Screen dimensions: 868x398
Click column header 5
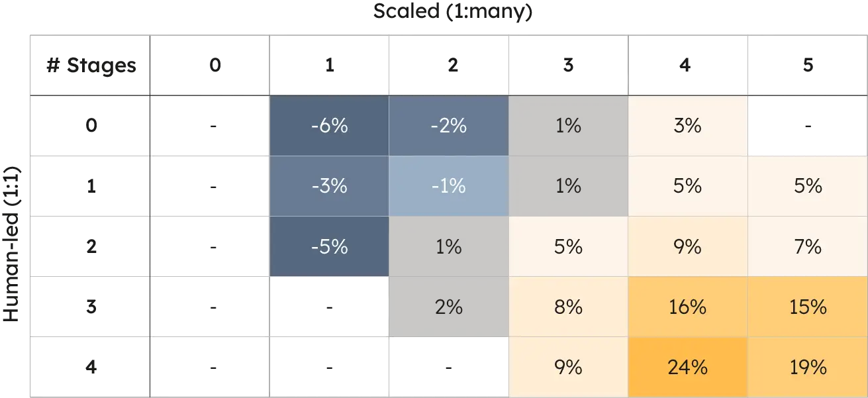[x=808, y=66]
